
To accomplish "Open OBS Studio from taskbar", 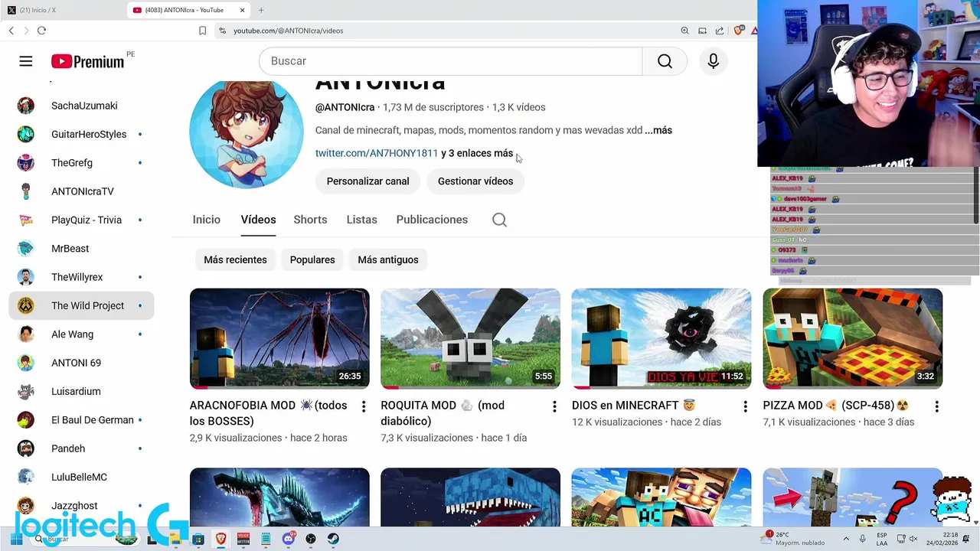I will [x=311, y=539].
